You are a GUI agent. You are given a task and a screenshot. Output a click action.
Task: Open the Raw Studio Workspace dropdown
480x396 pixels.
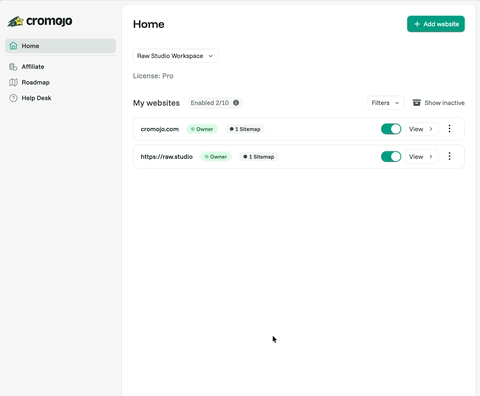click(x=176, y=56)
